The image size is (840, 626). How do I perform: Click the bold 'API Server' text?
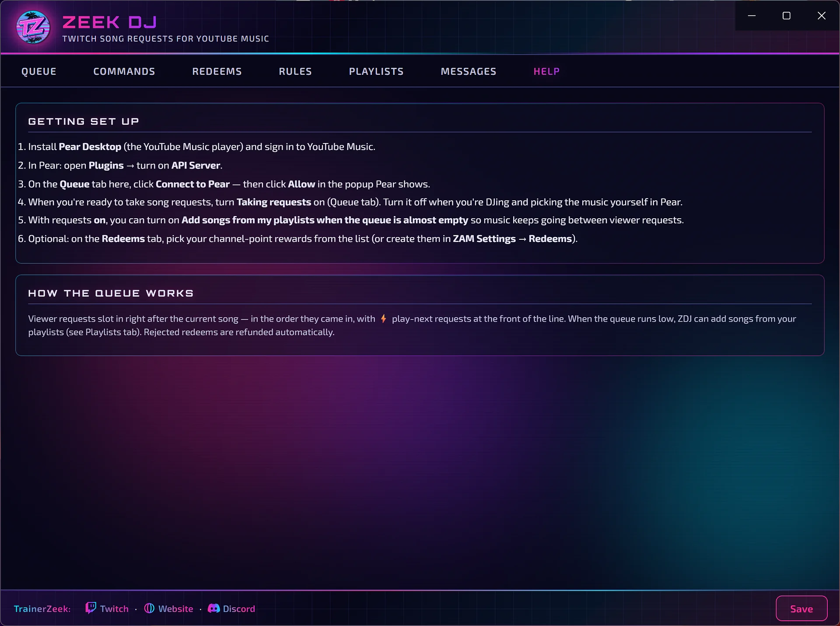click(196, 165)
